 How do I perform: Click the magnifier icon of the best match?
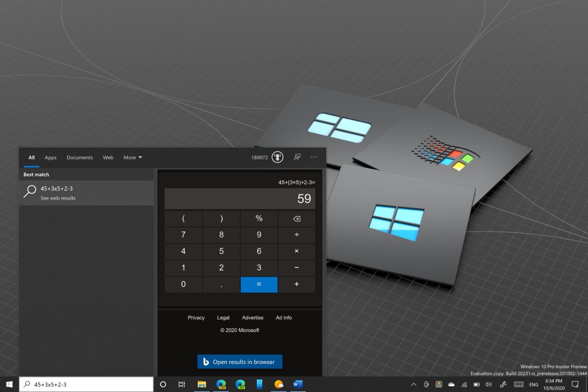(30, 191)
